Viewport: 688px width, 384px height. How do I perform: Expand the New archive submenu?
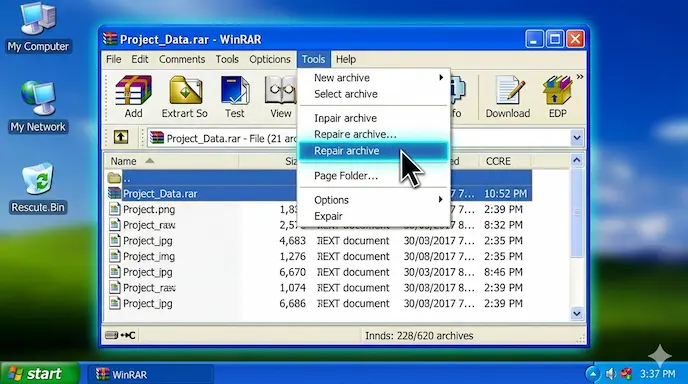click(x=441, y=78)
